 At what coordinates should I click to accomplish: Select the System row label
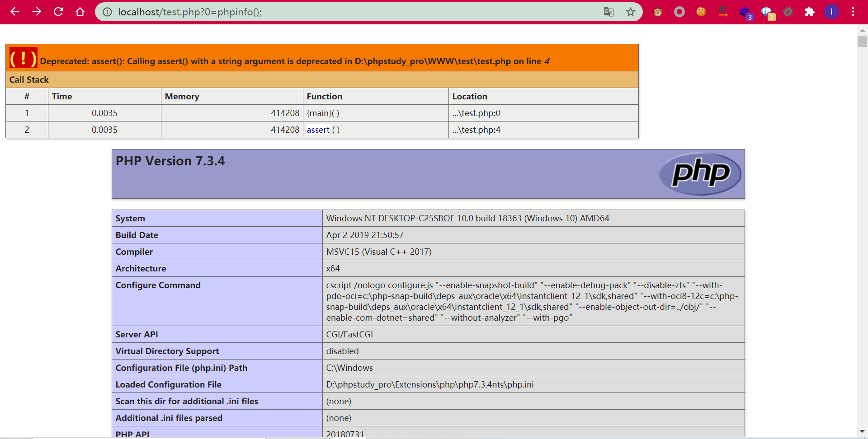(217, 218)
